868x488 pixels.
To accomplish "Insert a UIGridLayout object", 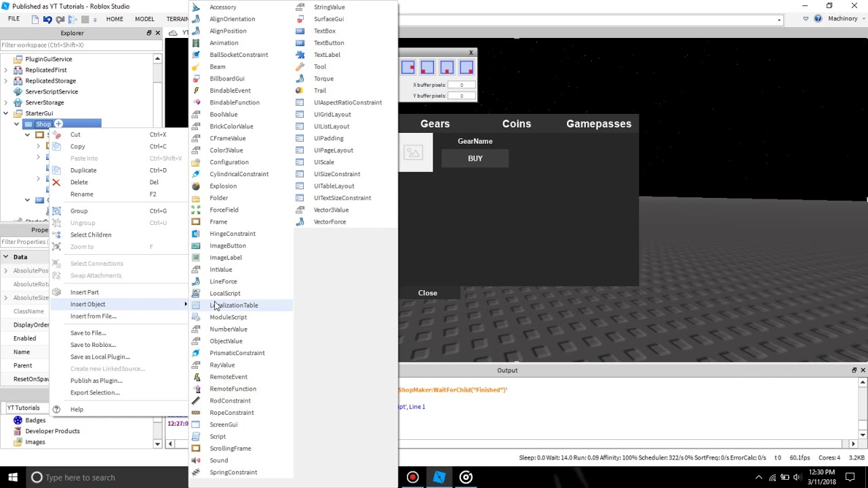I will 345,115.
